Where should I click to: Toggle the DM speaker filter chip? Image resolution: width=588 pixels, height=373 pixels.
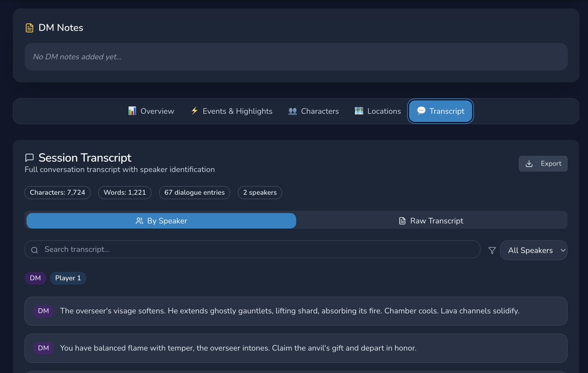[35, 278]
